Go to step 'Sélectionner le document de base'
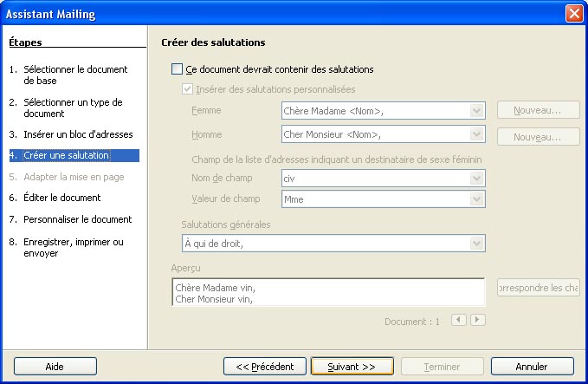588x384 pixels. 69,75
